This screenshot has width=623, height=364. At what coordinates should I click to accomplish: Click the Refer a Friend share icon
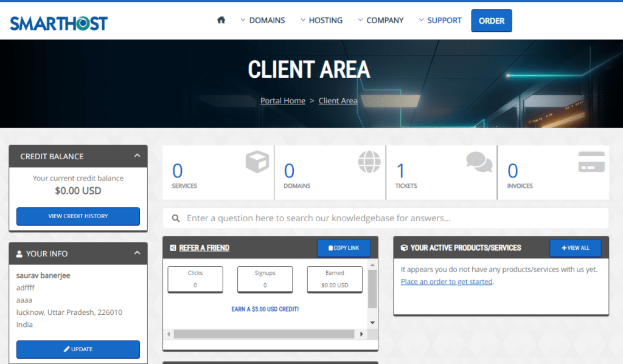point(173,248)
